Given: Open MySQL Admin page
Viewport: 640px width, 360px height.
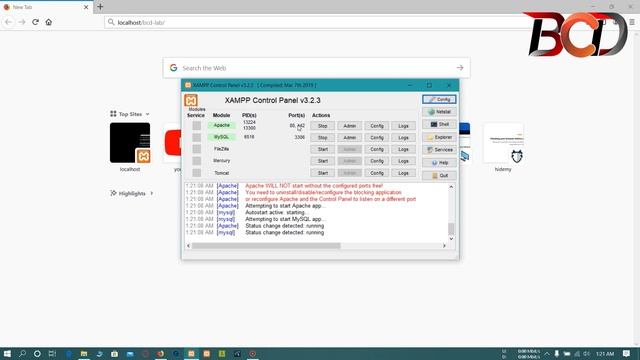Looking at the screenshot, I should click(349, 138).
